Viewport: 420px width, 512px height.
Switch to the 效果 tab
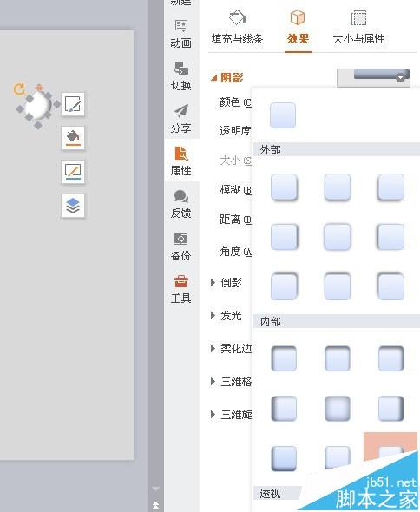(298, 28)
